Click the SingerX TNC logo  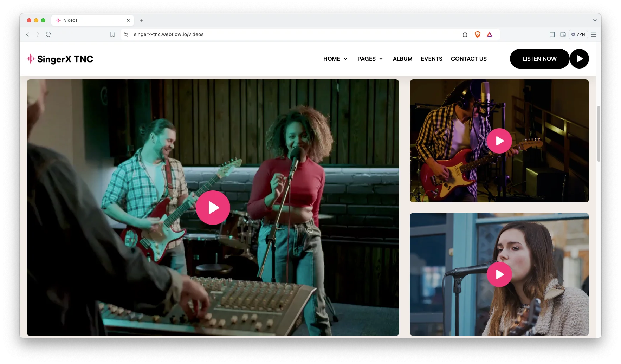click(x=60, y=59)
